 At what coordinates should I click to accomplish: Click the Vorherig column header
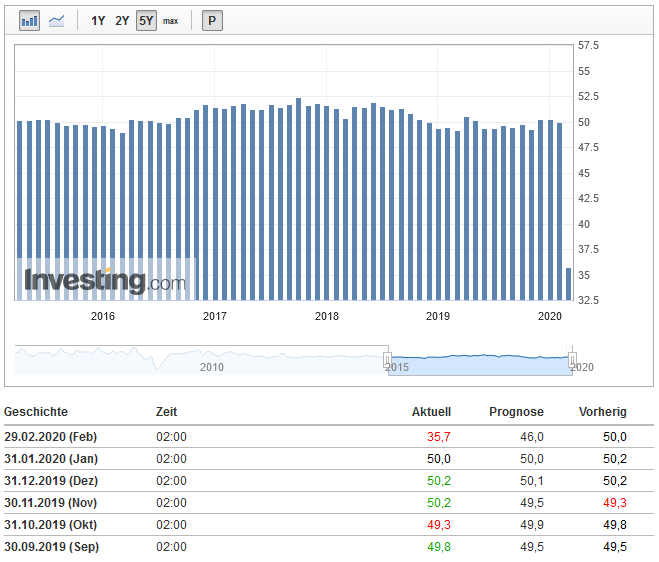pyautogui.click(x=602, y=412)
